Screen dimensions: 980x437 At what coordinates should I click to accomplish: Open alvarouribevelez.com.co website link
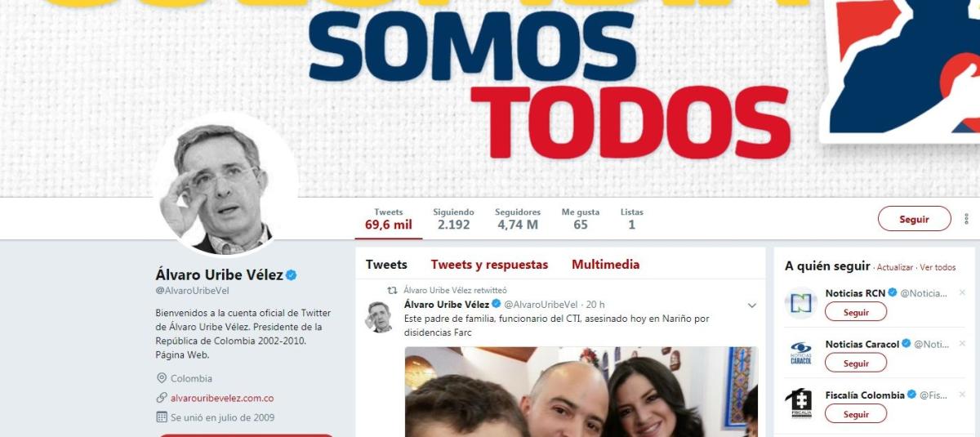point(222,398)
